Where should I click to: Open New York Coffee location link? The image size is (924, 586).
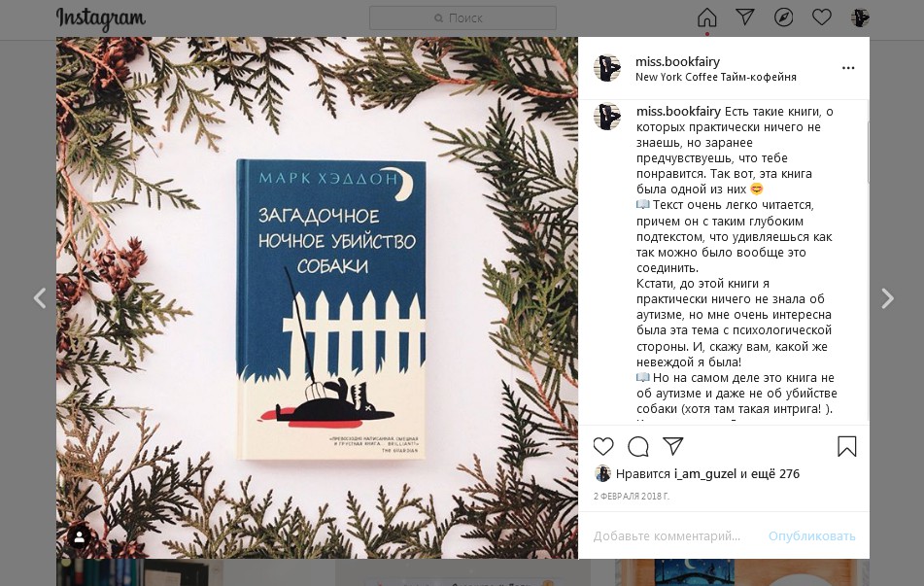click(716, 77)
